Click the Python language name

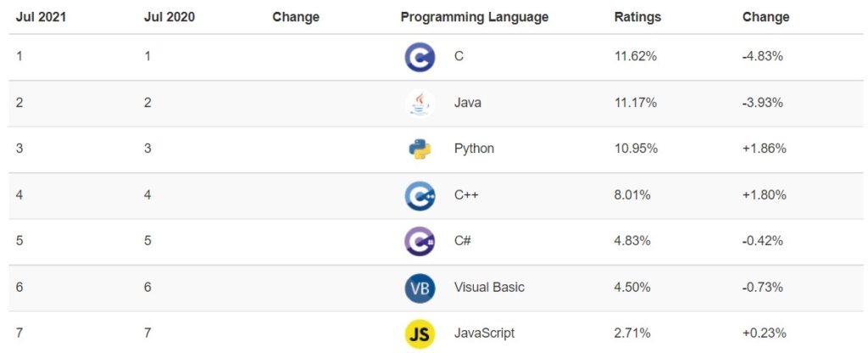pyautogui.click(x=475, y=149)
